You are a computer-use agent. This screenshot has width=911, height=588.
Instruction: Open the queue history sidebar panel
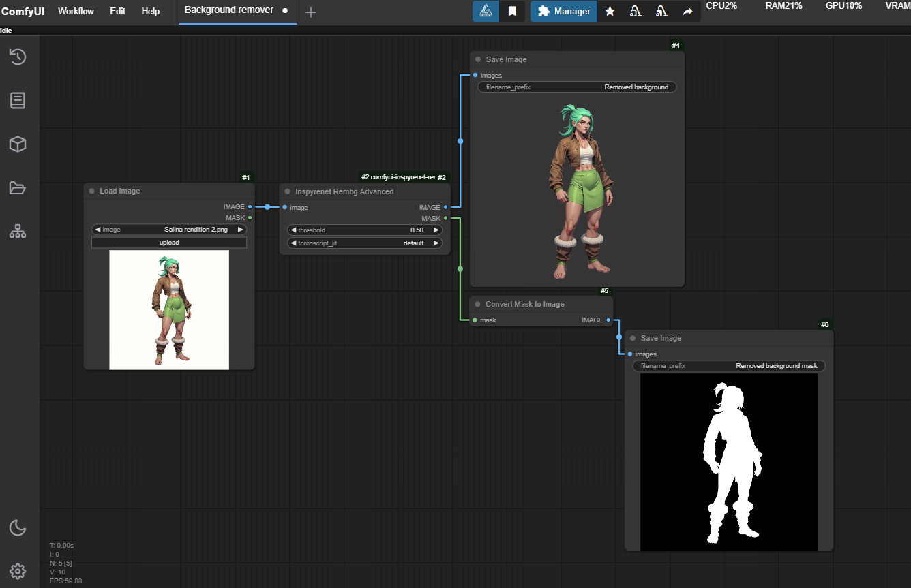(x=18, y=57)
